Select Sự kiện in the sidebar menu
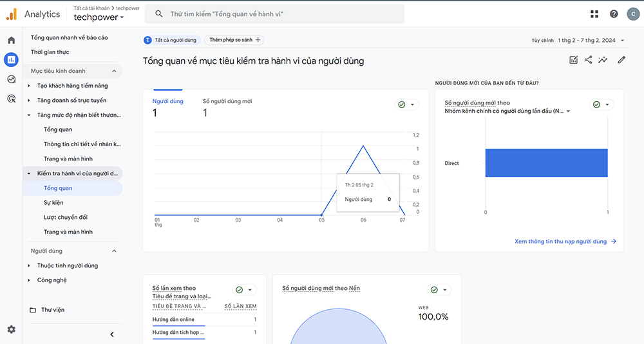This screenshot has width=644, height=344. [53, 203]
